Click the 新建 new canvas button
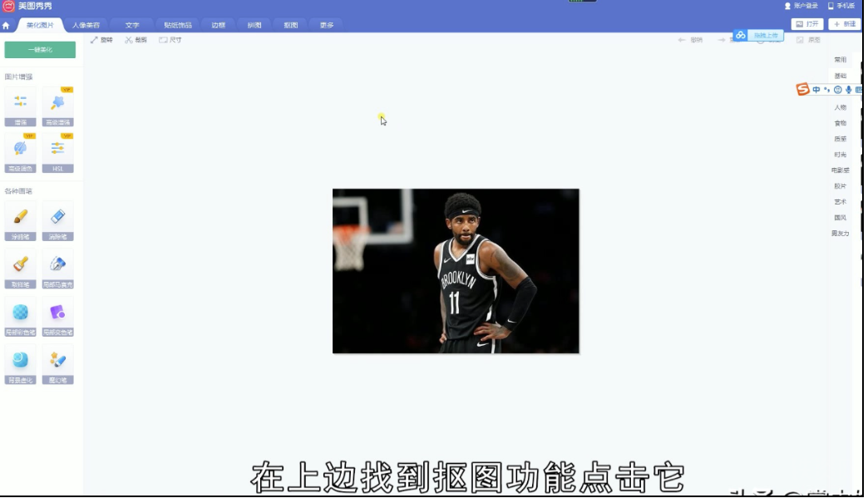Image resolution: width=868 pixels, height=498 pixels. tap(844, 24)
